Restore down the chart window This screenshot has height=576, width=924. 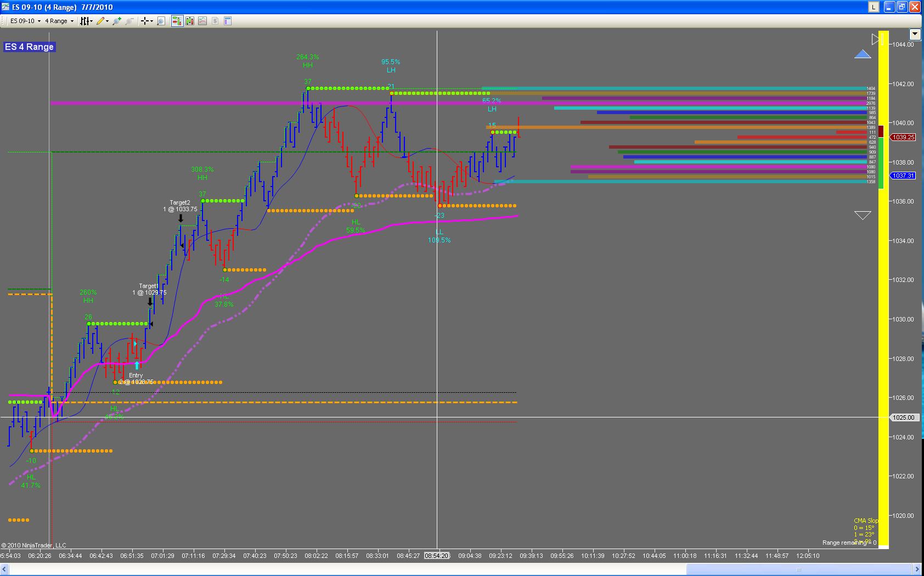click(902, 7)
